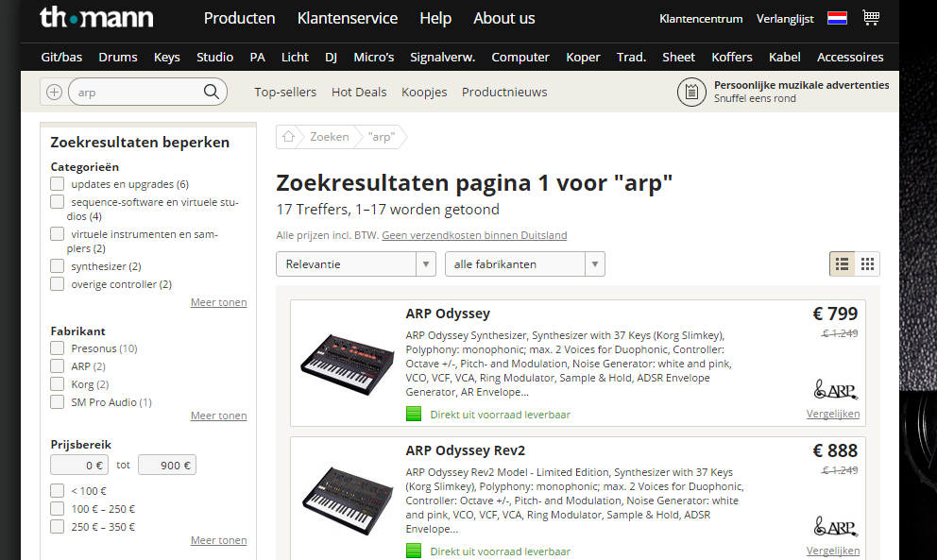This screenshot has height=560, width=937.
Task: Open Git/bas category
Action: pos(61,58)
